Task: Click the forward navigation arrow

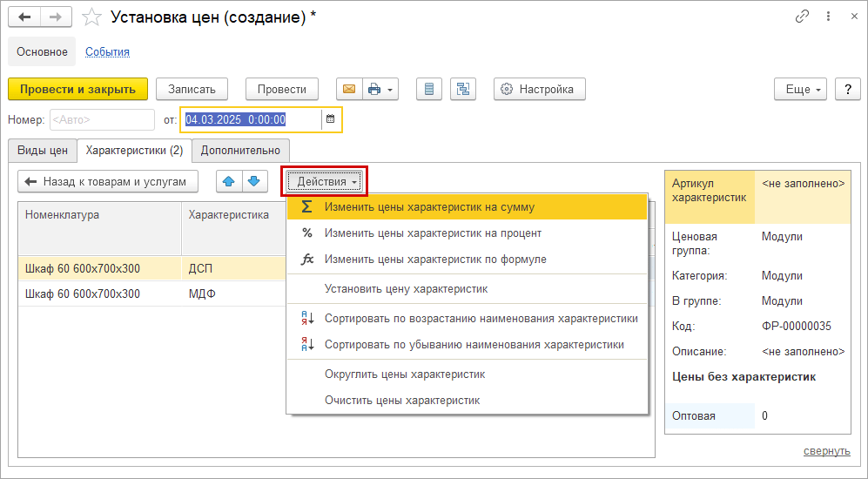Action: (56, 17)
